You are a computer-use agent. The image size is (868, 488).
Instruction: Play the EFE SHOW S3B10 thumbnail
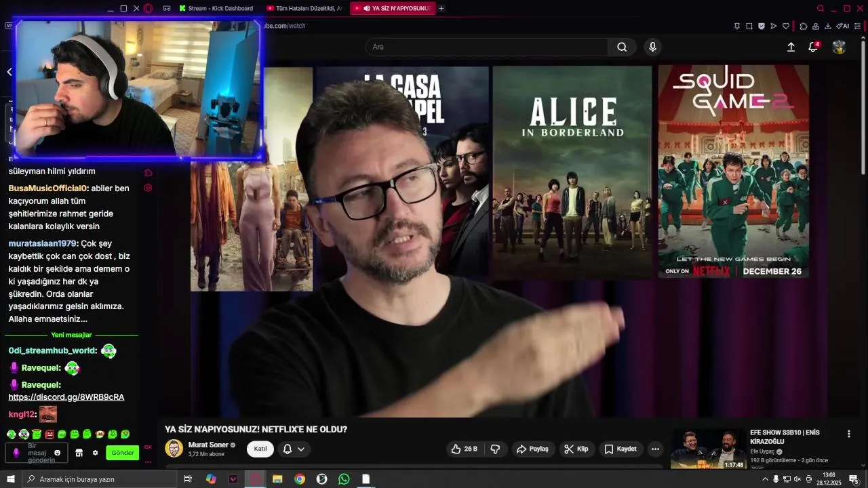pos(708,449)
